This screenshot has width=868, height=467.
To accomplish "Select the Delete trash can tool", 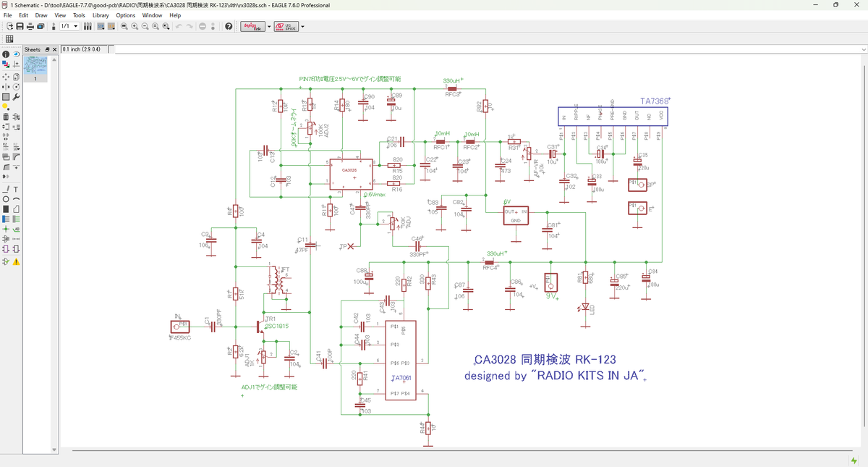I will (x=6, y=116).
